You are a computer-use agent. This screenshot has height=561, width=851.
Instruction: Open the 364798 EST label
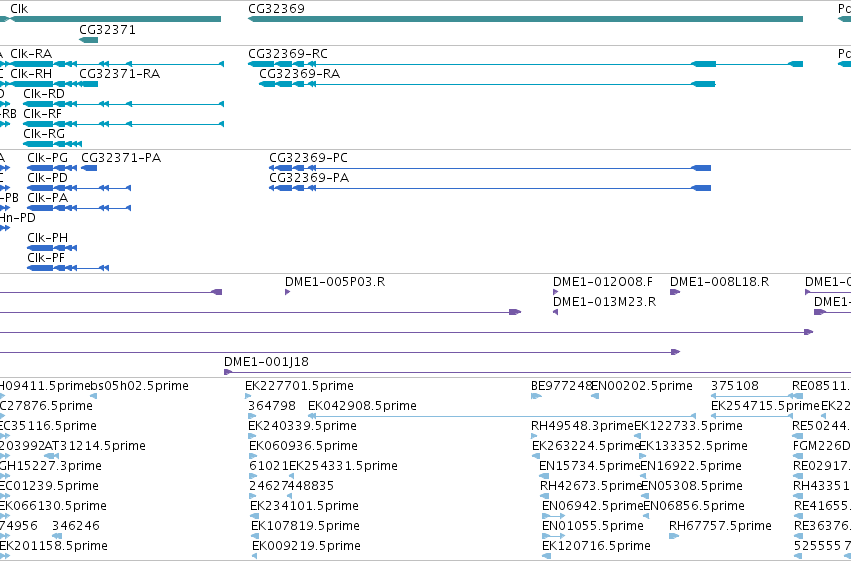pos(272,406)
